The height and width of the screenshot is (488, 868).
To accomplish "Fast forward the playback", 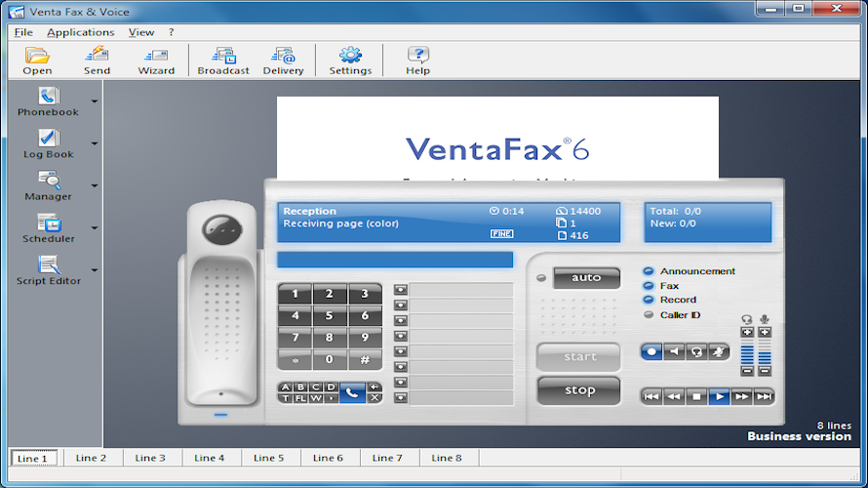I will 741,396.
